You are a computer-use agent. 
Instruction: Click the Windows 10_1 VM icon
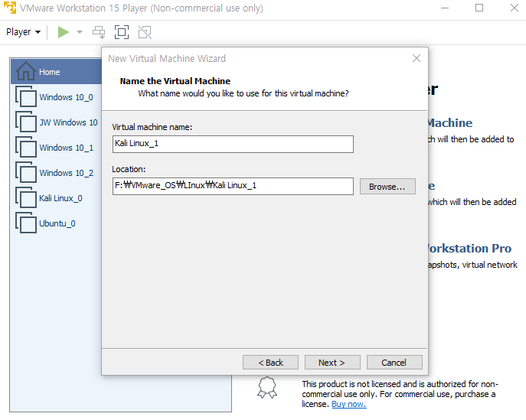26,147
